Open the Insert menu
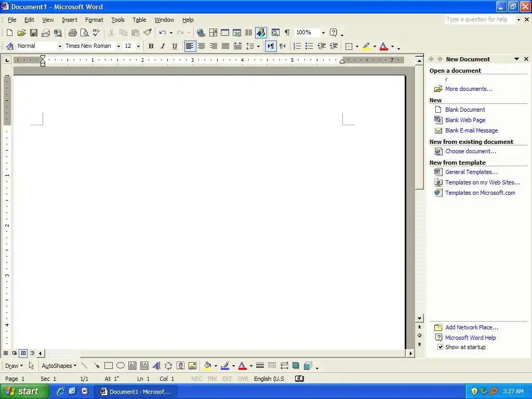 click(x=70, y=20)
